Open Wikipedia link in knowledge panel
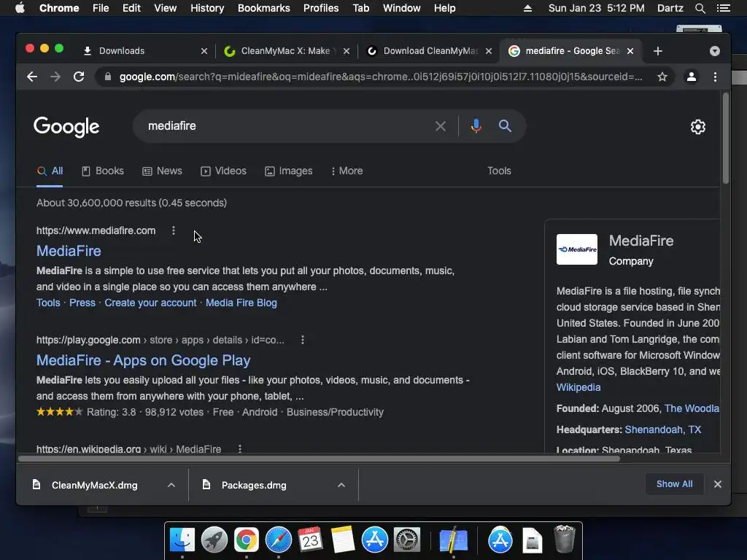Screen dimensions: 747x560 pyautogui.click(x=578, y=387)
